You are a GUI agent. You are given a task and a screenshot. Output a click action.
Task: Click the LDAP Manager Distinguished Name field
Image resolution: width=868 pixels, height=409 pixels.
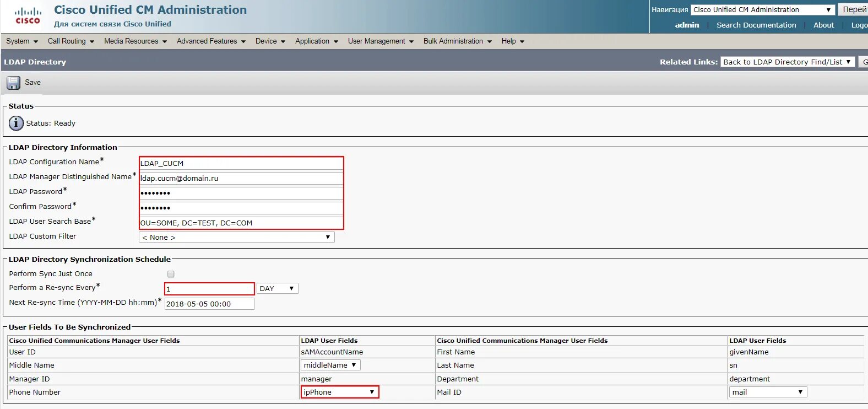241,178
